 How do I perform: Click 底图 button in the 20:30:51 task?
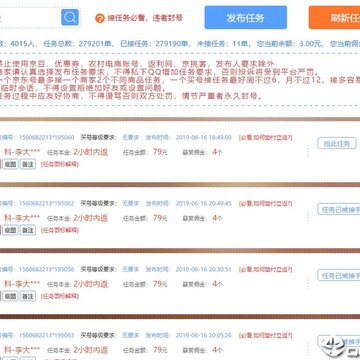[x=10, y=296]
